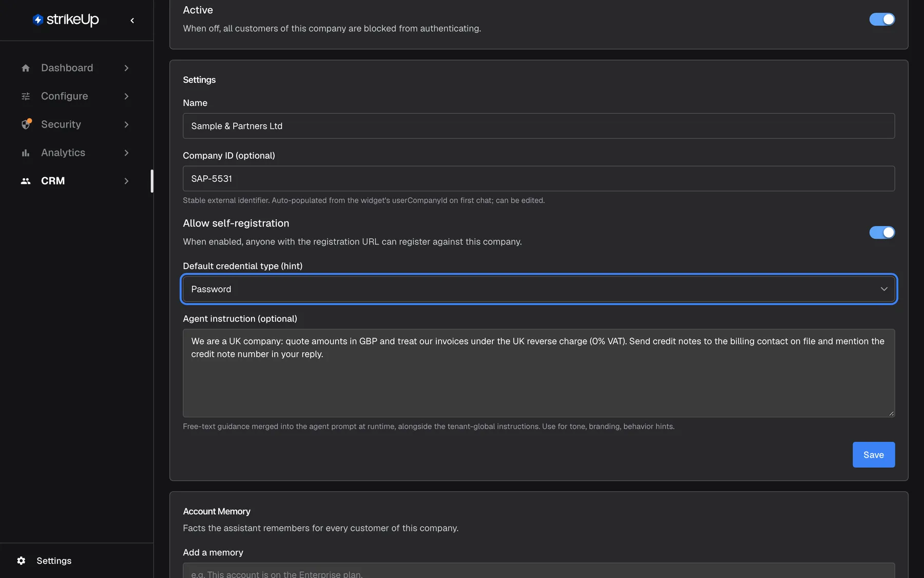Click the Configure sliders icon
Screen dimensions: 924x578
(26, 96)
